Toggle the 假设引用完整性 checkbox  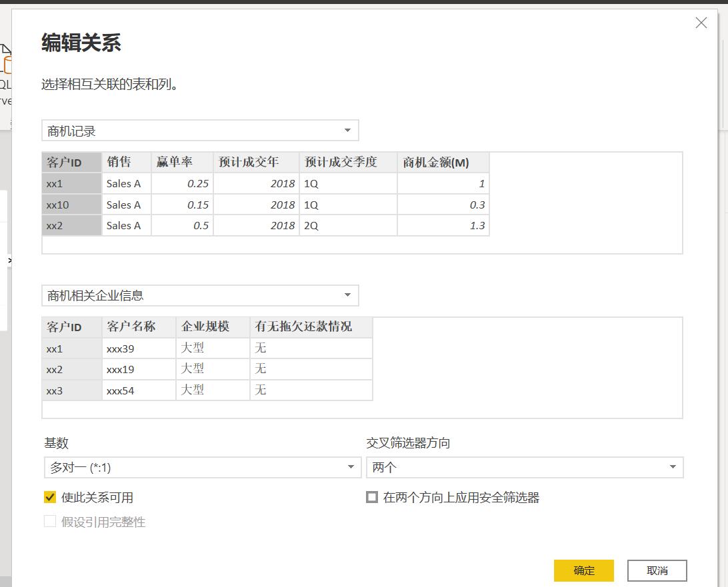coord(50,522)
